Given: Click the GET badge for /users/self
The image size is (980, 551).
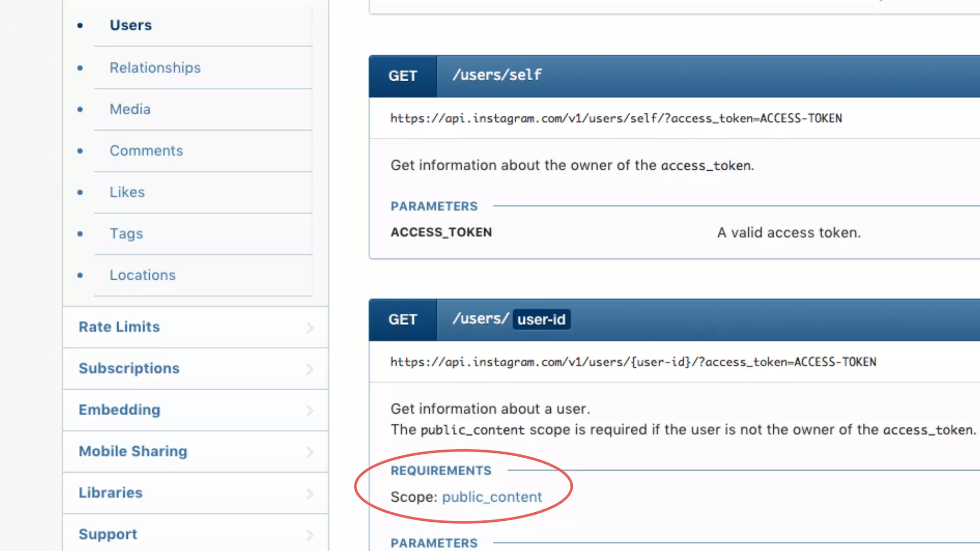Looking at the screenshot, I should (402, 76).
